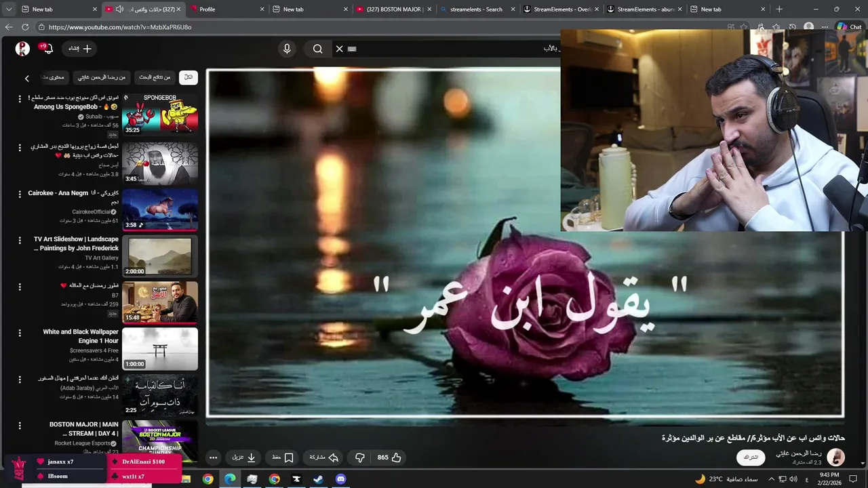Viewport: 868px width, 488px height.
Task: Switch to the StreamElements - Overlay tab
Action: click(x=560, y=9)
